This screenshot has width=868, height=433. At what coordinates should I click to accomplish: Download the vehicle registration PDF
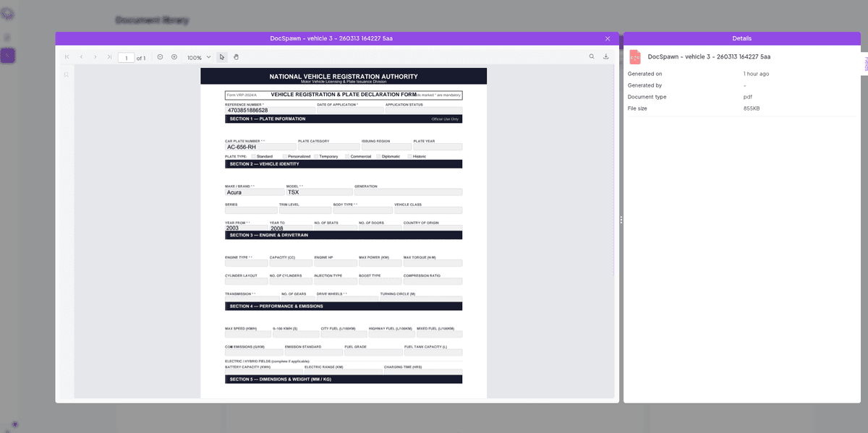[606, 56]
